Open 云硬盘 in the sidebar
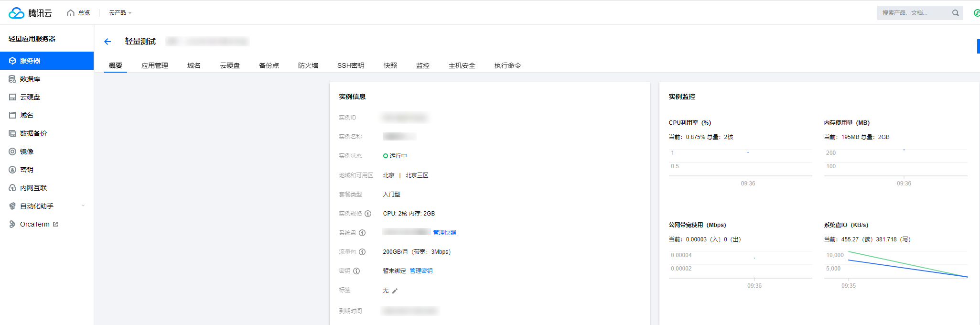Screen dimensions: 980x325 coord(47,97)
